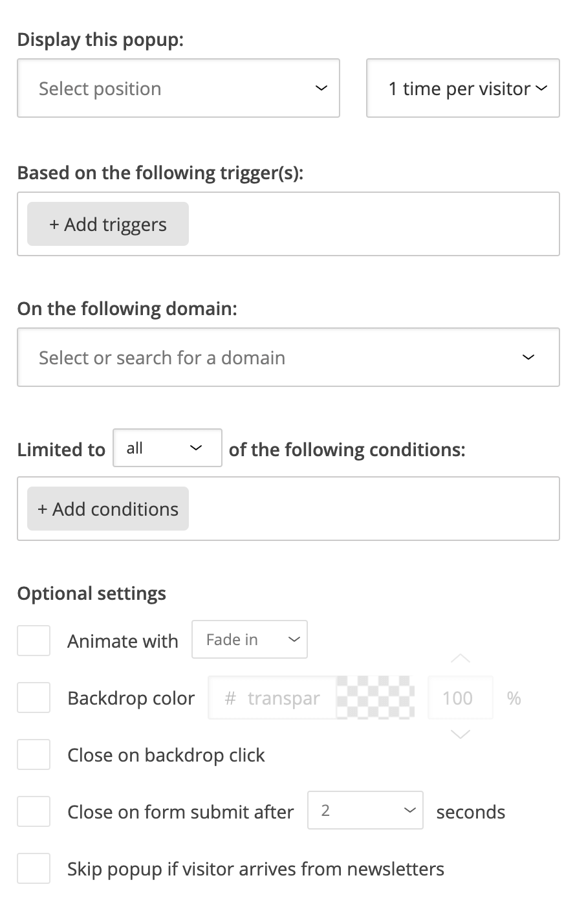Enable "Close on form submit after"
586x924 pixels.
[34, 811]
